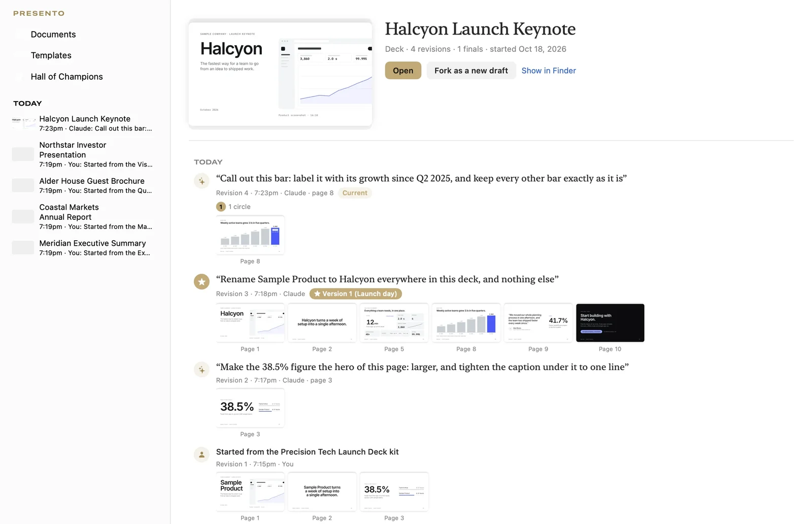Open the Page 9 thumbnail showing 41.7%
The image size is (812, 524).
pyautogui.click(x=538, y=323)
